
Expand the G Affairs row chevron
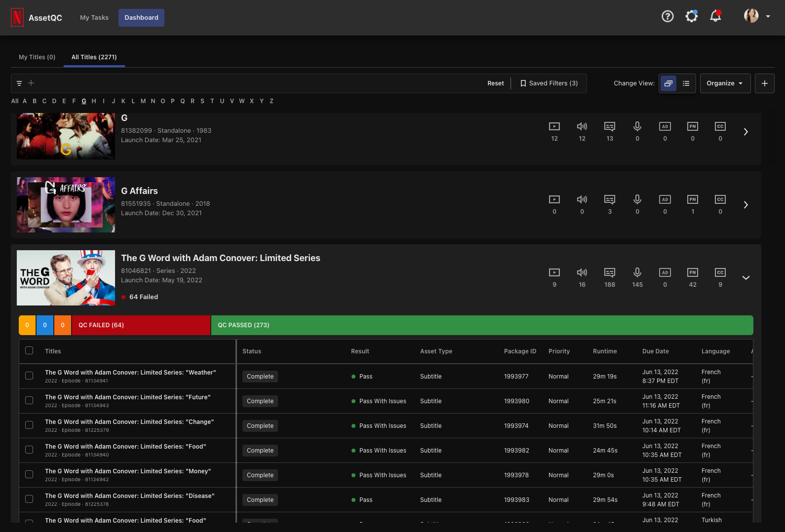click(746, 205)
